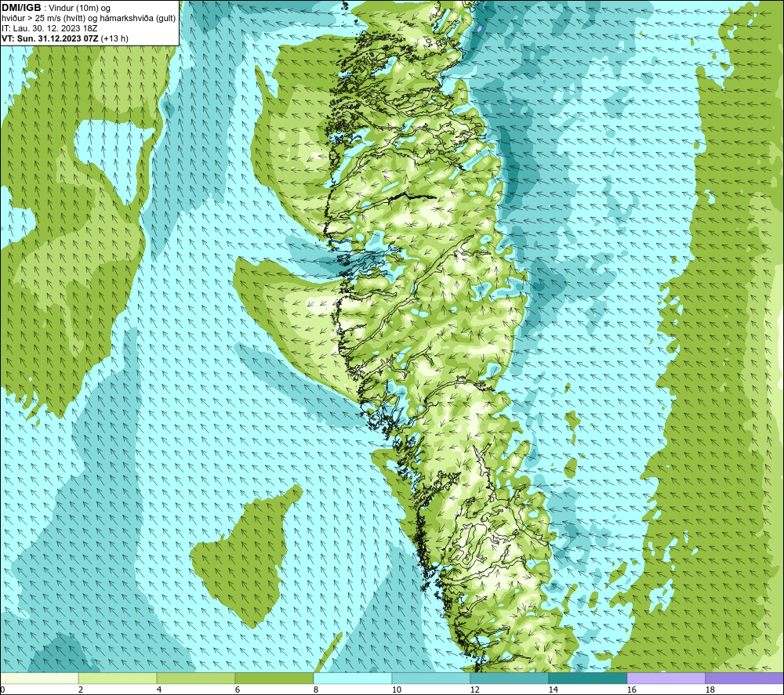Click the legend scale value '8'
The height and width of the screenshot is (695, 784).
pyautogui.click(x=316, y=690)
